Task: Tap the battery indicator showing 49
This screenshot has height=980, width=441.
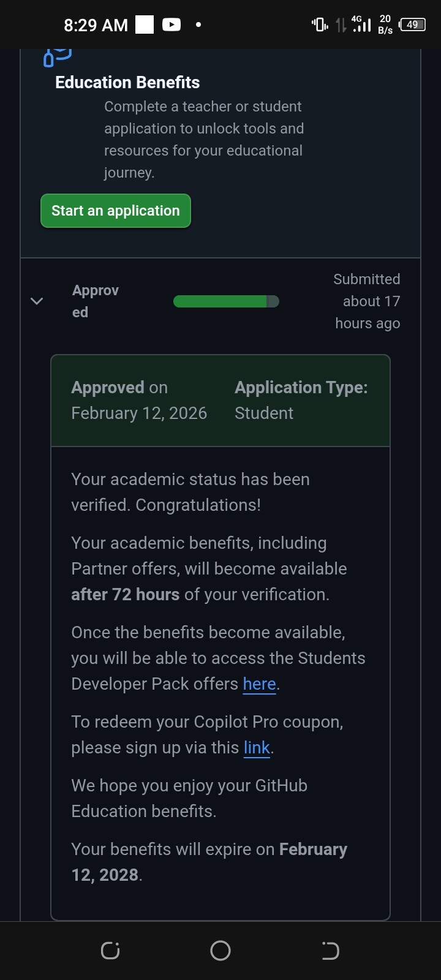Action: 412,24
